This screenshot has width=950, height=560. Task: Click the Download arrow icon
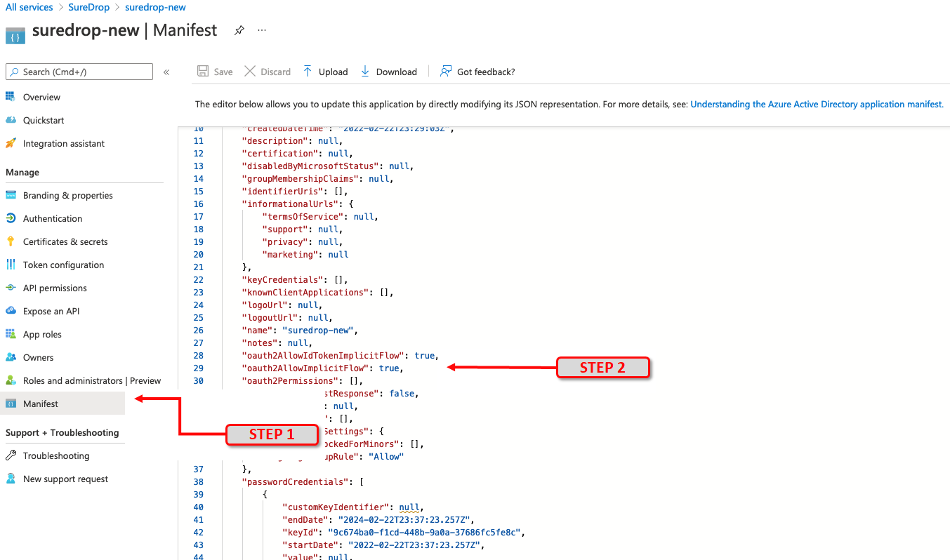click(x=365, y=72)
